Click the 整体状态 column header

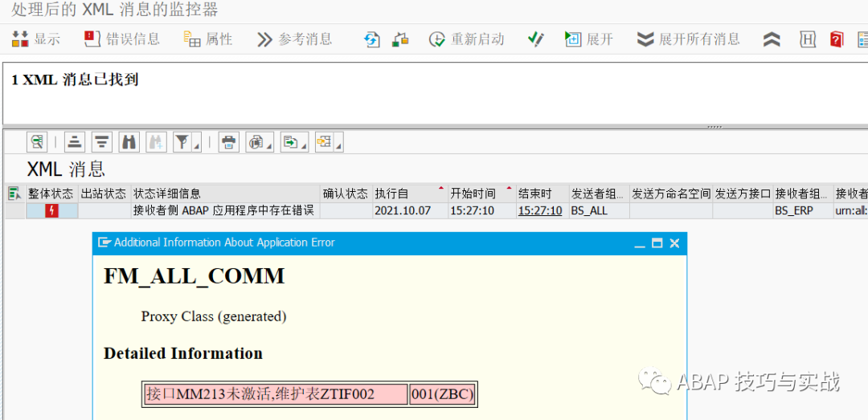(x=51, y=194)
